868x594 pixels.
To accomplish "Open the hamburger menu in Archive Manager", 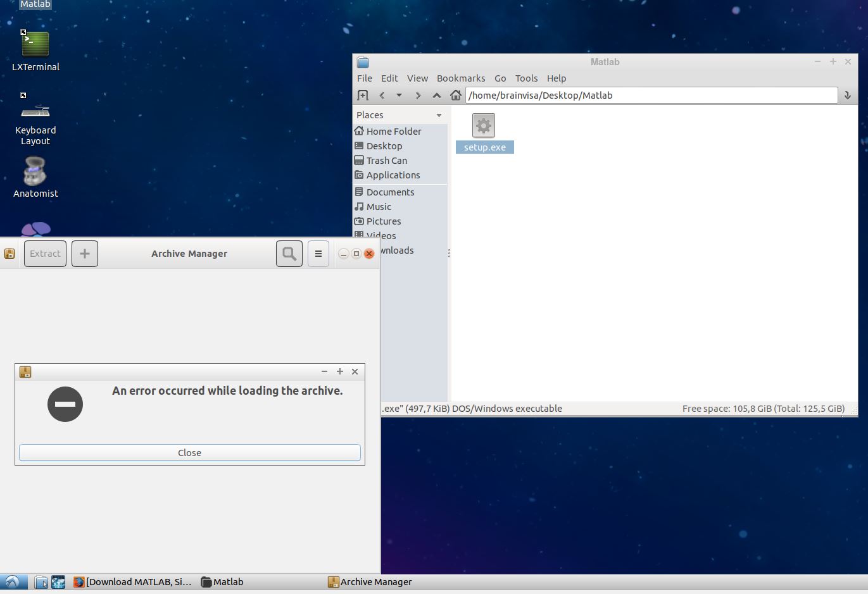I will [318, 254].
